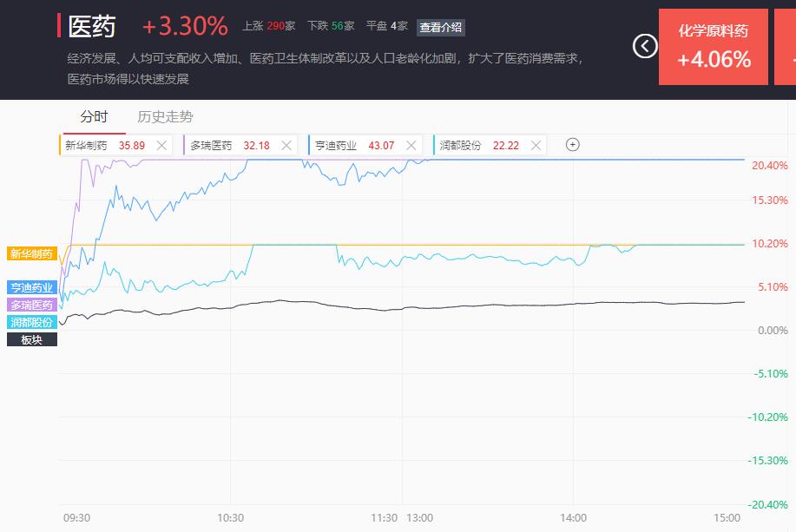Click the cyan 润都股份 legend label
Image resolution: width=796 pixels, height=532 pixels.
click(32, 322)
